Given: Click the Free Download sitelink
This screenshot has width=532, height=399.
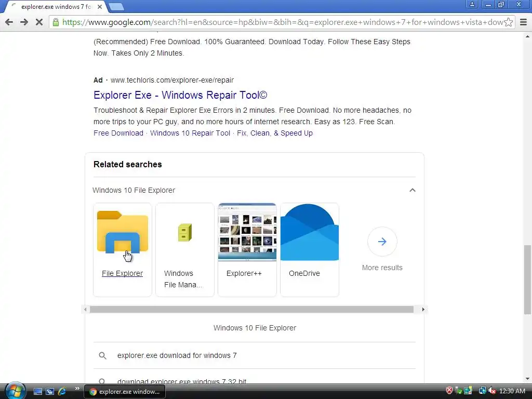Looking at the screenshot, I should point(118,133).
